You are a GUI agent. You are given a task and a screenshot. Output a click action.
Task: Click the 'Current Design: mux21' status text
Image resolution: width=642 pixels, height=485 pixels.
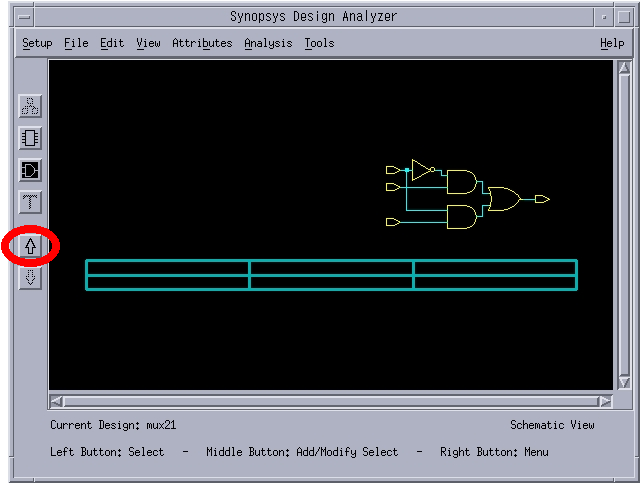click(113, 425)
